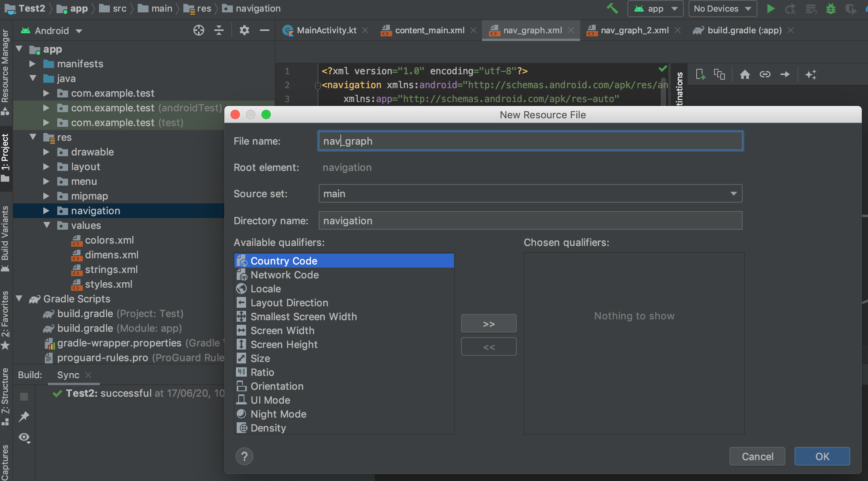
Task: Click the Nested Graph icon in navigation editor
Action: point(719,74)
